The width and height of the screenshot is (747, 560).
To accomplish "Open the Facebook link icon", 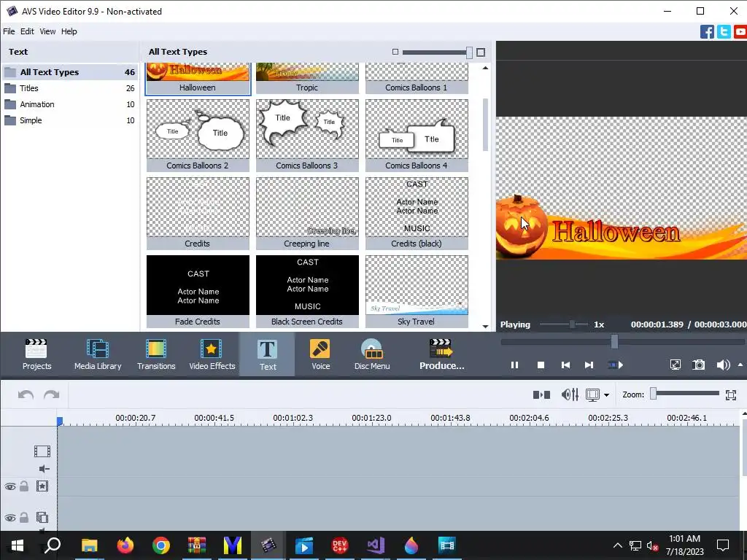I will [707, 32].
